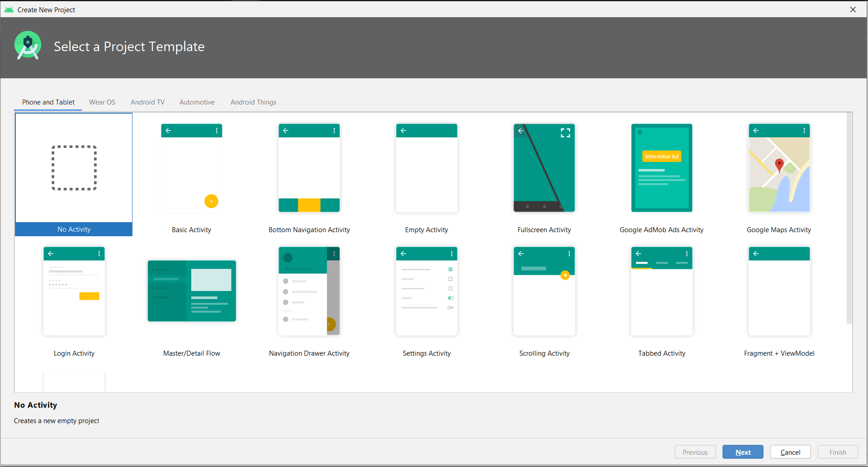Click the Basic Activity label text

(192, 230)
